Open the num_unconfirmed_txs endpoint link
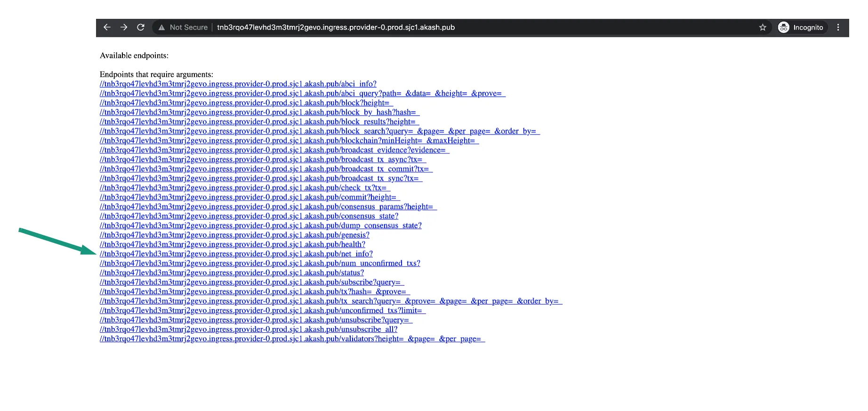The width and height of the screenshot is (868, 411). click(260, 263)
